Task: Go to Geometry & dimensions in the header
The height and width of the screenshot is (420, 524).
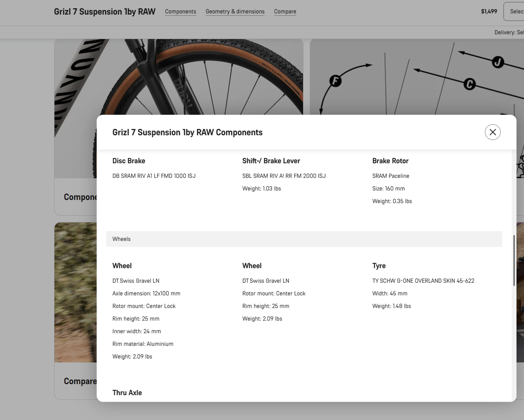Action: click(235, 11)
